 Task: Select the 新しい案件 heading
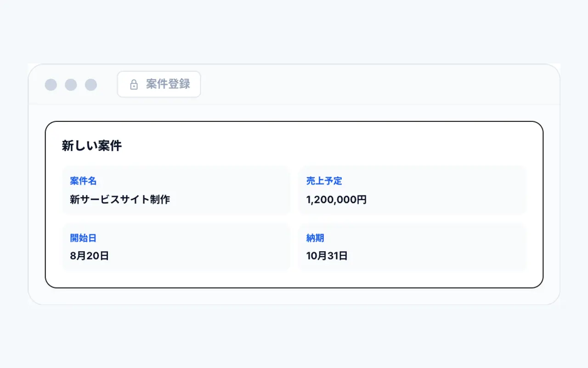point(92,146)
